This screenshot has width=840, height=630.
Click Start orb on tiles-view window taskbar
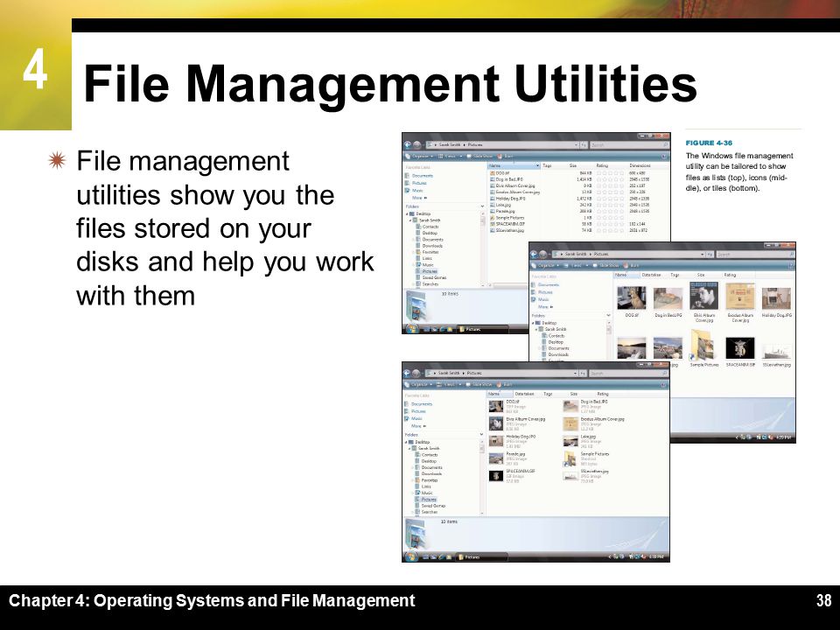(412, 556)
